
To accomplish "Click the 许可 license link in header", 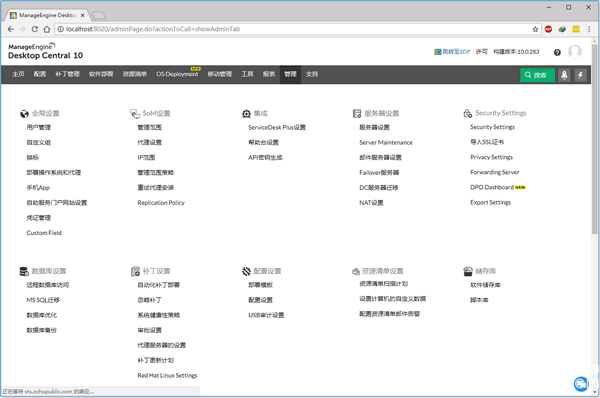I will [x=482, y=52].
